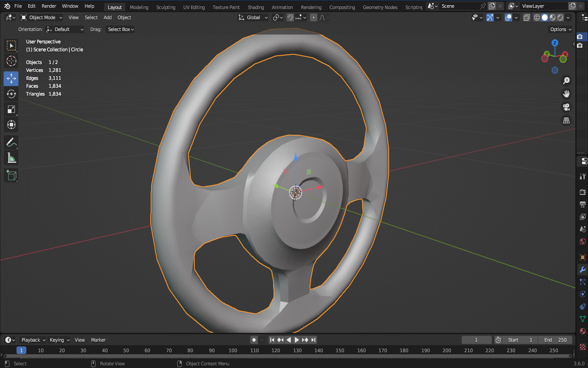Open the pivot point dropdown
Viewport: 588px width, 368px height.
click(278, 18)
